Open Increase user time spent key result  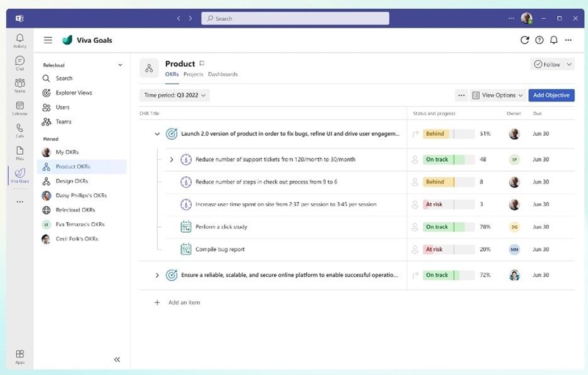pos(286,204)
